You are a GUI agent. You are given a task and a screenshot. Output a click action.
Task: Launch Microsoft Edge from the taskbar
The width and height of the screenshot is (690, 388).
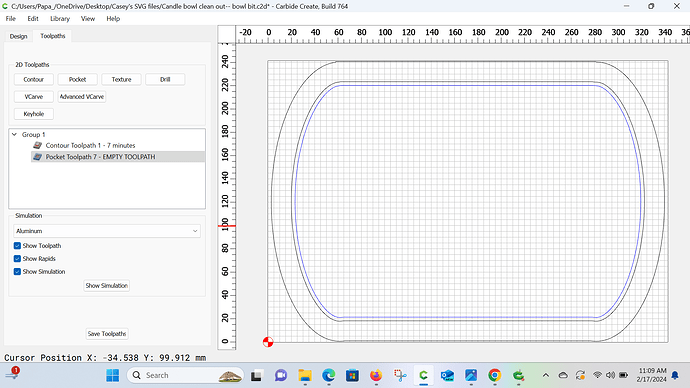328,376
